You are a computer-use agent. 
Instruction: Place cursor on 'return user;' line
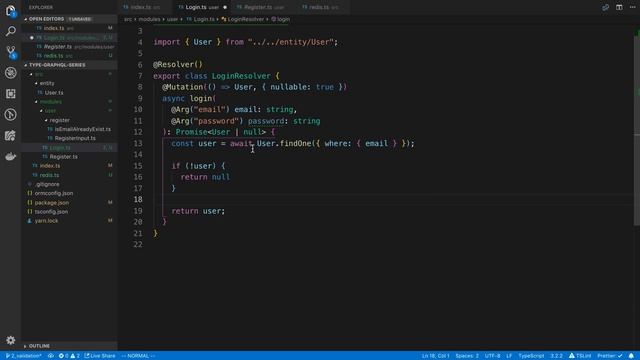[x=198, y=211]
